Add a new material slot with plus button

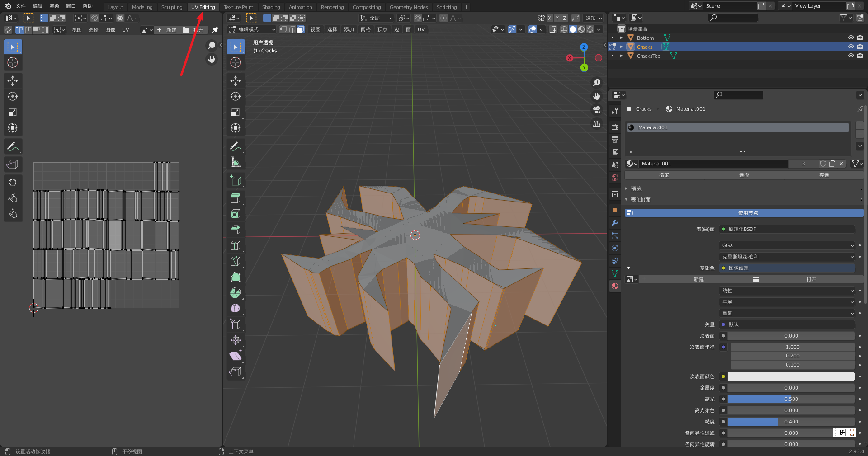tap(860, 125)
